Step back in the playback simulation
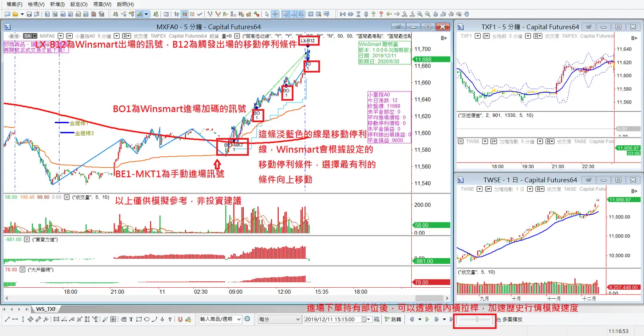The image size is (644, 336). tap(412, 319)
